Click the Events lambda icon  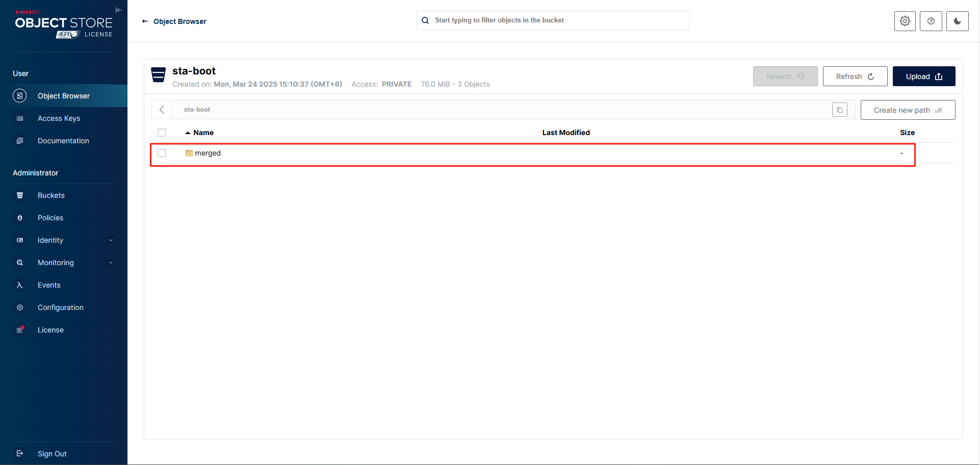(20, 285)
